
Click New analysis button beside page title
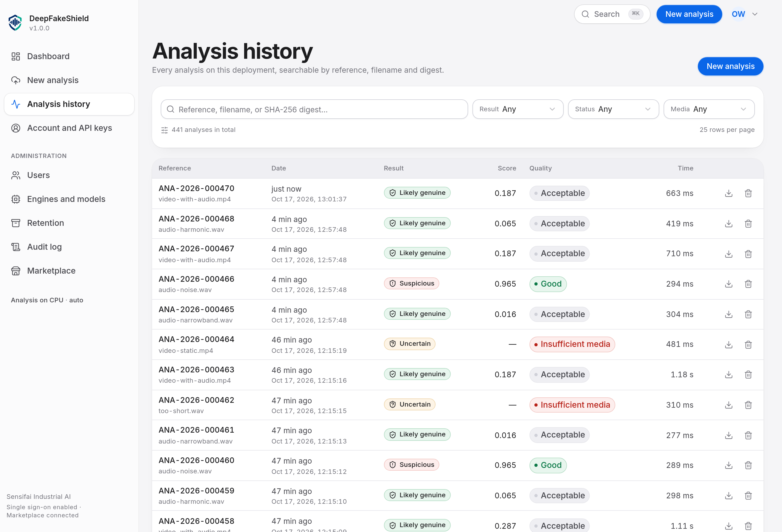[x=730, y=66]
